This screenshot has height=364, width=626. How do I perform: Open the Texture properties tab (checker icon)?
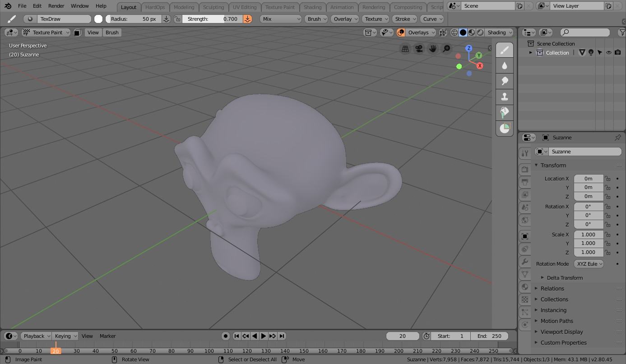[524, 299]
